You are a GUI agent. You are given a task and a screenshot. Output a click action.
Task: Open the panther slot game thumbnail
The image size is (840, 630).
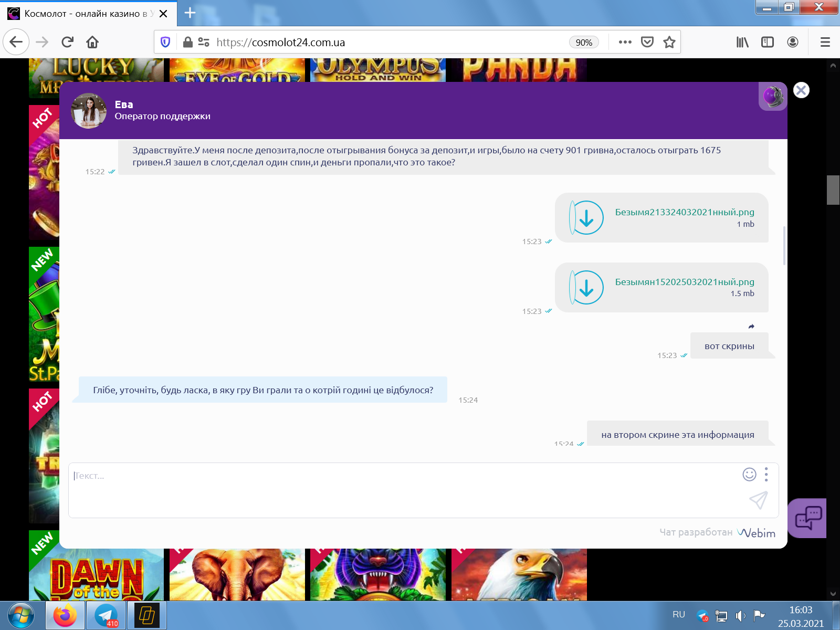pos(378,575)
